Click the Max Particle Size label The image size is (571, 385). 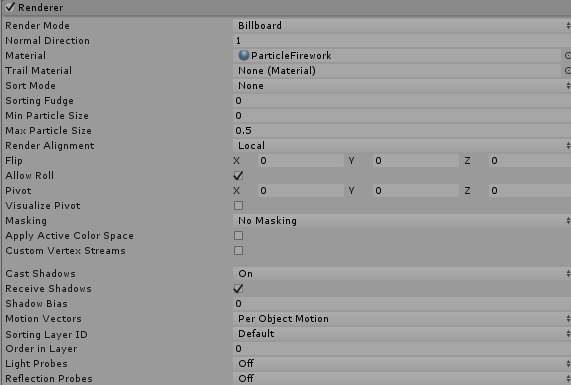(x=48, y=130)
